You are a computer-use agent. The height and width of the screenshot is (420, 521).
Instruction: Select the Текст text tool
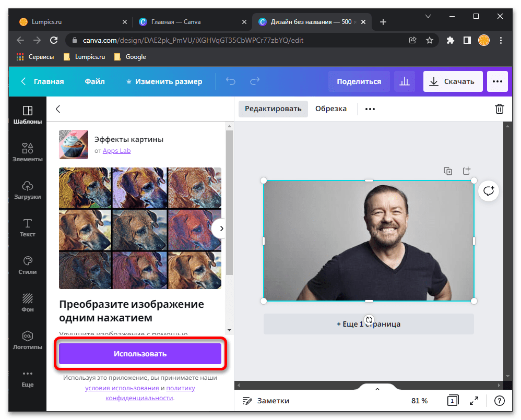click(x=28, y=228)
